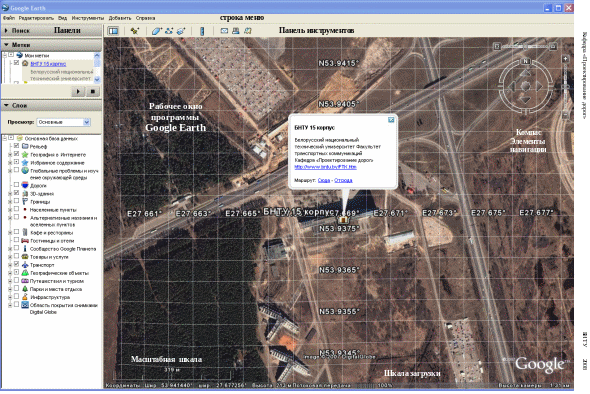Click the Транспорт layer airplane icon
The image size is (590, 394).
tap(25, 265)
